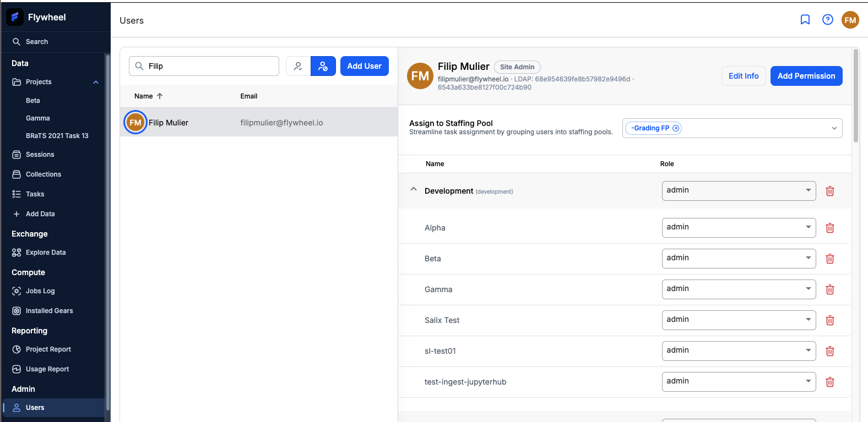
Task: Click the sidebar Search magnifier icon
Action: [x=17, y=42]
